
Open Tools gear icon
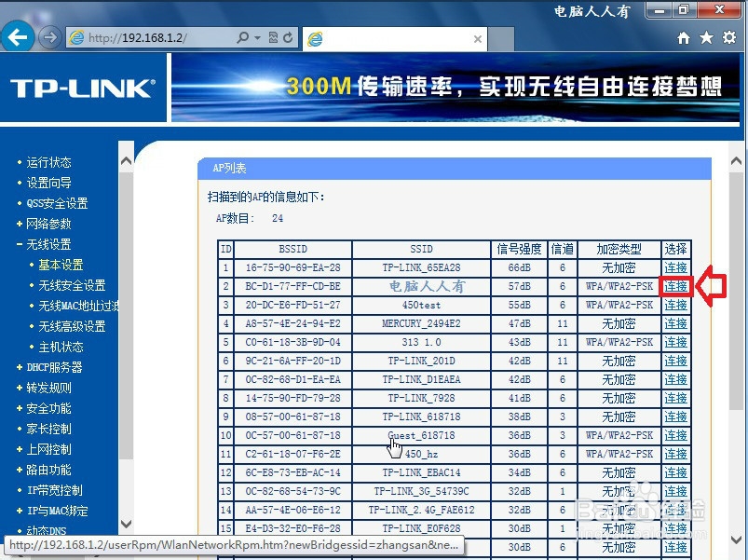(x=729, y=37)
